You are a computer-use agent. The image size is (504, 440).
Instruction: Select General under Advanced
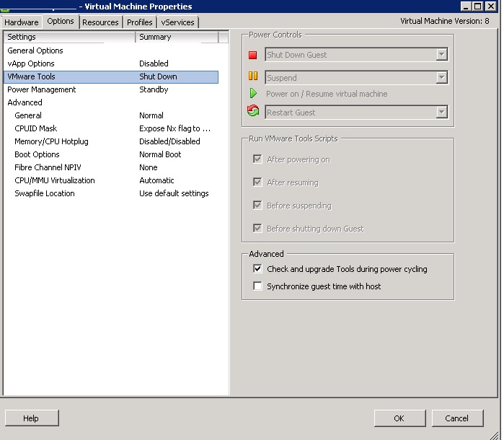coord(111,115)
